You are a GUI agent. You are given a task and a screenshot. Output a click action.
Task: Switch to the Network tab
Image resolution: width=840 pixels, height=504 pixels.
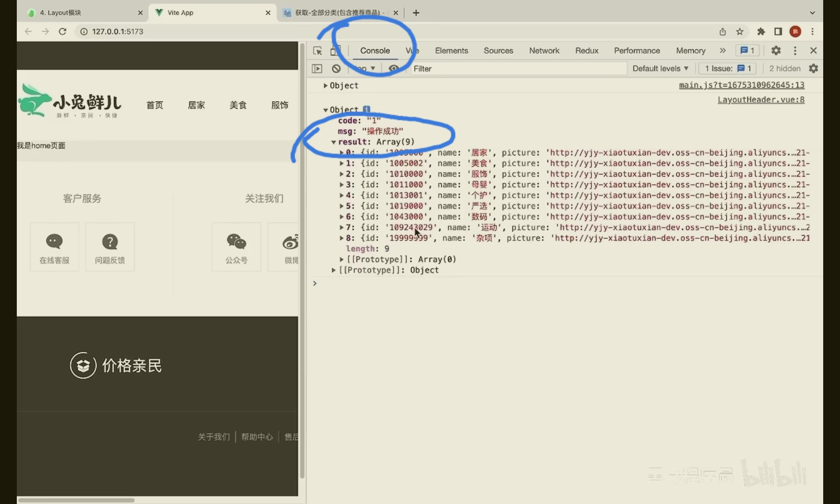point(544,51)
